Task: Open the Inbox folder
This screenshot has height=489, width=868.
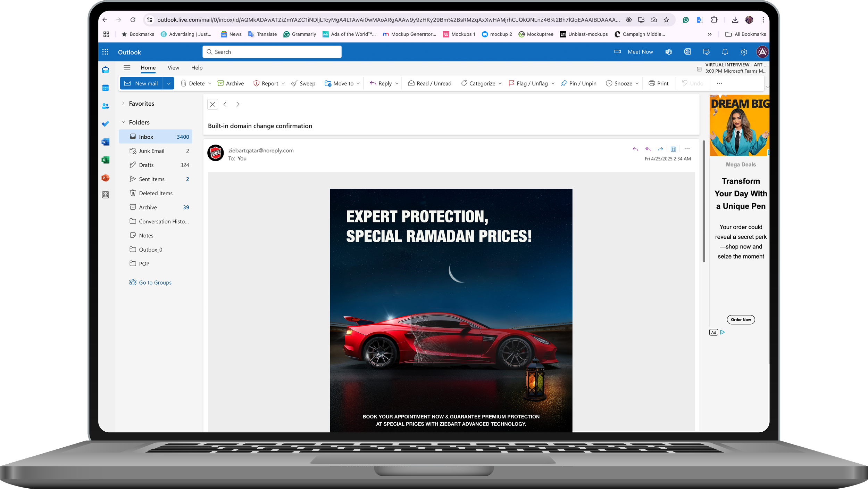Action: point(156,137)
